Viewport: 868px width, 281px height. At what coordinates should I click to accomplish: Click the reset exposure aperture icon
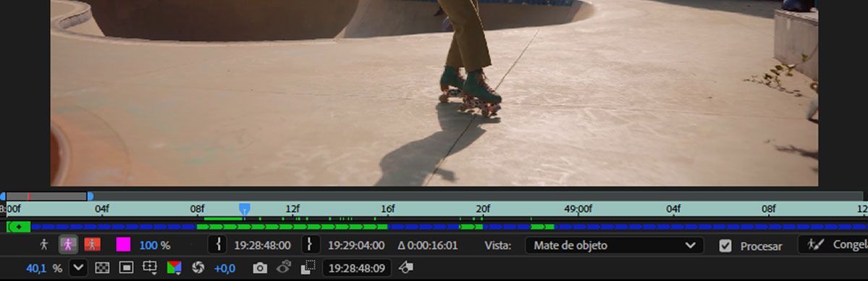coord(198,268)
